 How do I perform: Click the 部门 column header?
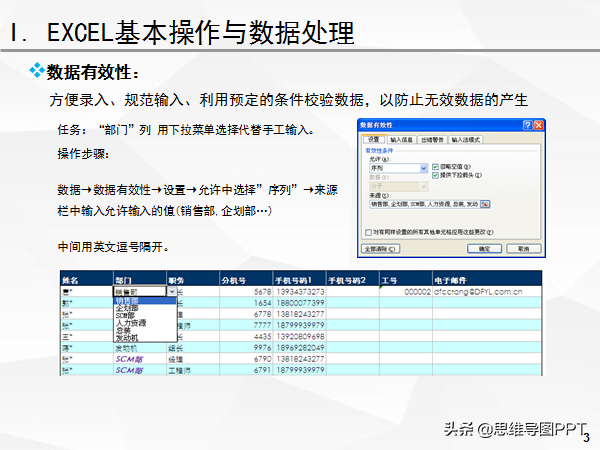(140, 280)
